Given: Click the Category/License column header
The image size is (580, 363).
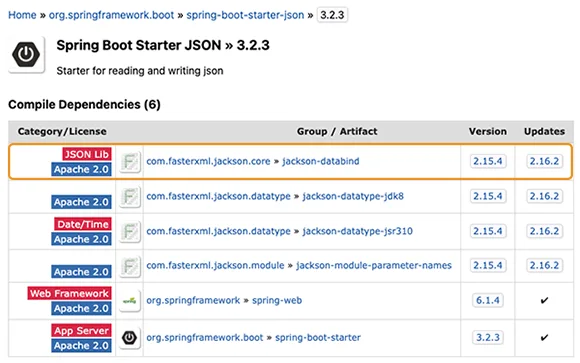Looking at the screenshot, I should point(62,132).
